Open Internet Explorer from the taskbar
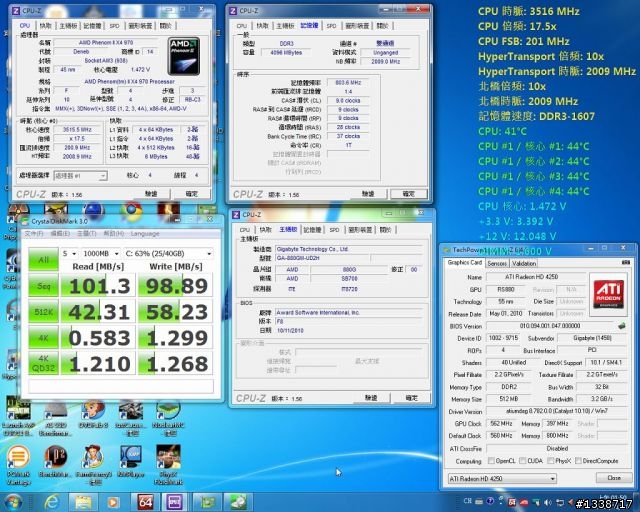 pyautogui.click(x=52, y=502)
